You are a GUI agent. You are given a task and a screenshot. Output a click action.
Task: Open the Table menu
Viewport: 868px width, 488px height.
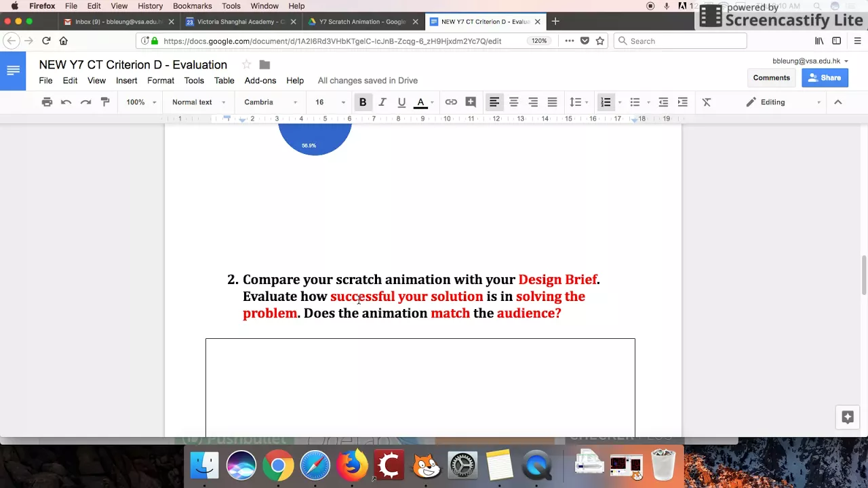[224, 81]
